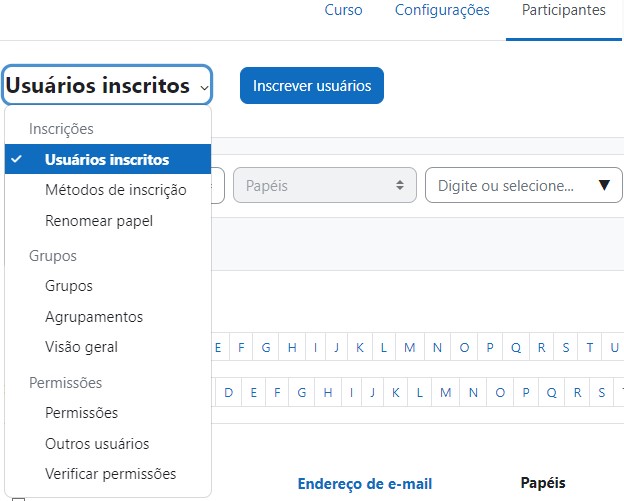This screenshot has height=501, width=624.
Task: Sort by Endereço de e-mail column
Action: (364, 484)
